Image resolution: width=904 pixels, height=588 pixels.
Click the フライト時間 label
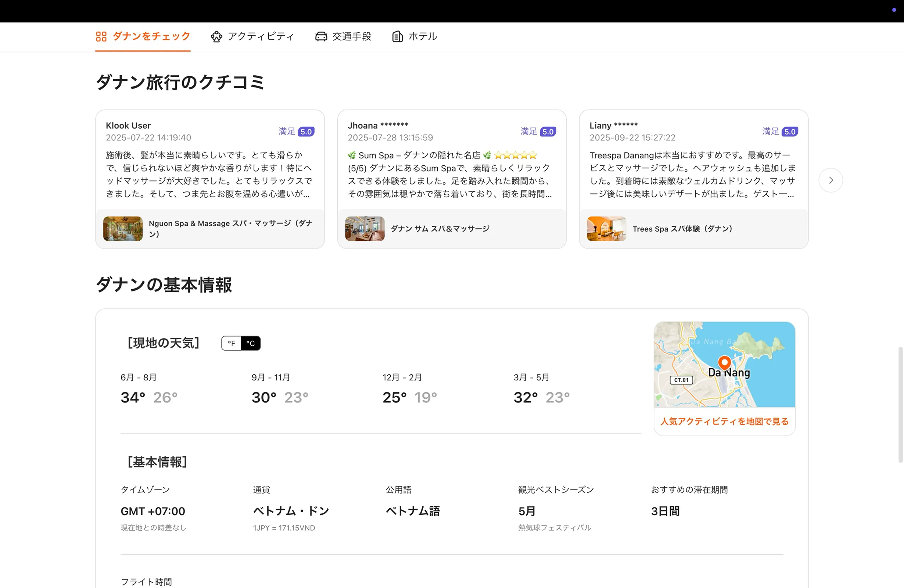[146, 582]
